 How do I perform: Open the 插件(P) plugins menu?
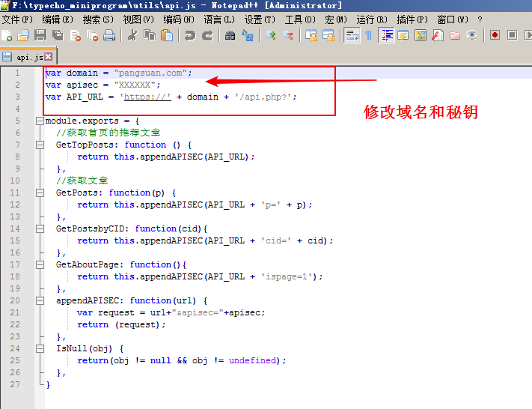coord(412,19)
